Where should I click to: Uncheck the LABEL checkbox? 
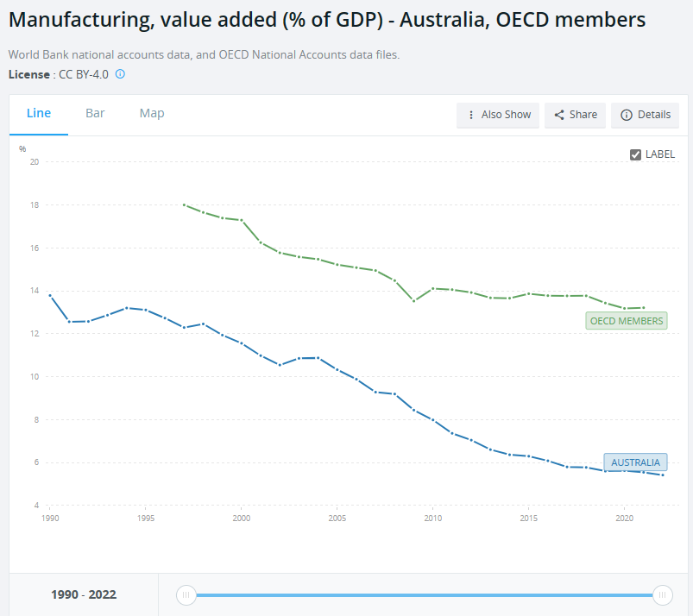tap(636, 154)
